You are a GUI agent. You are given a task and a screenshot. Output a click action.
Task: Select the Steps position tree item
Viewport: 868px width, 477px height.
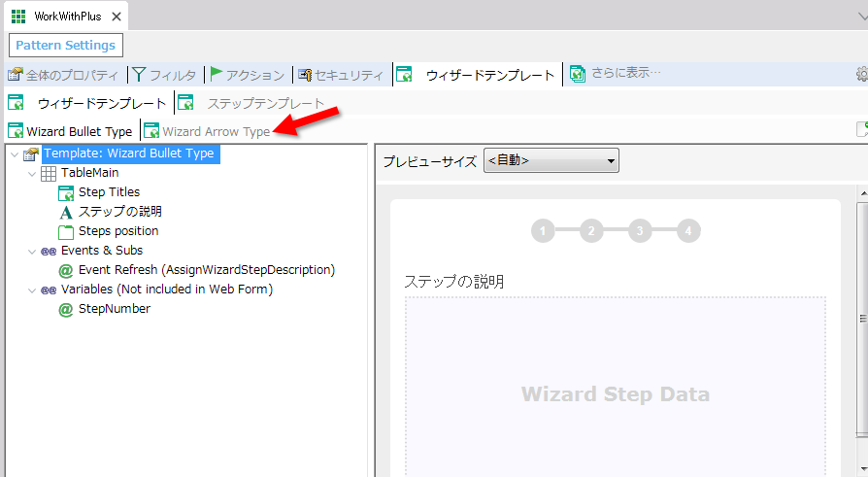coord(118,231)
